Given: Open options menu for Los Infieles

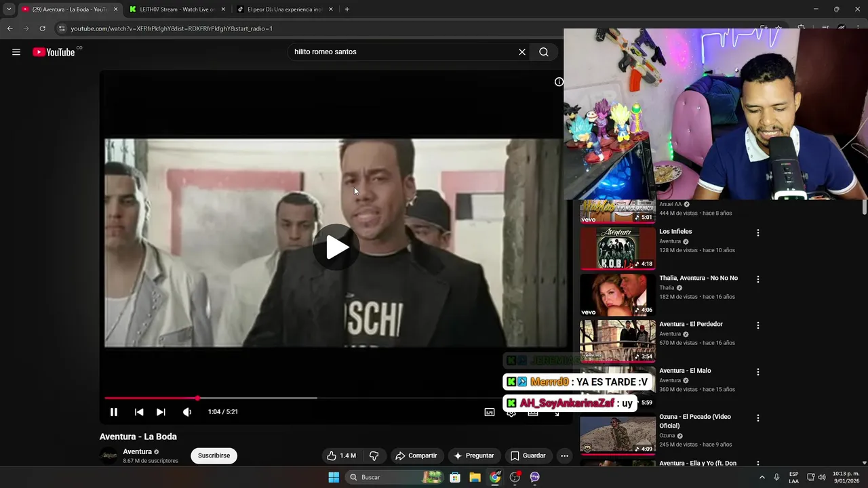Looking at the screenshot, I should (x=758, y=233).
